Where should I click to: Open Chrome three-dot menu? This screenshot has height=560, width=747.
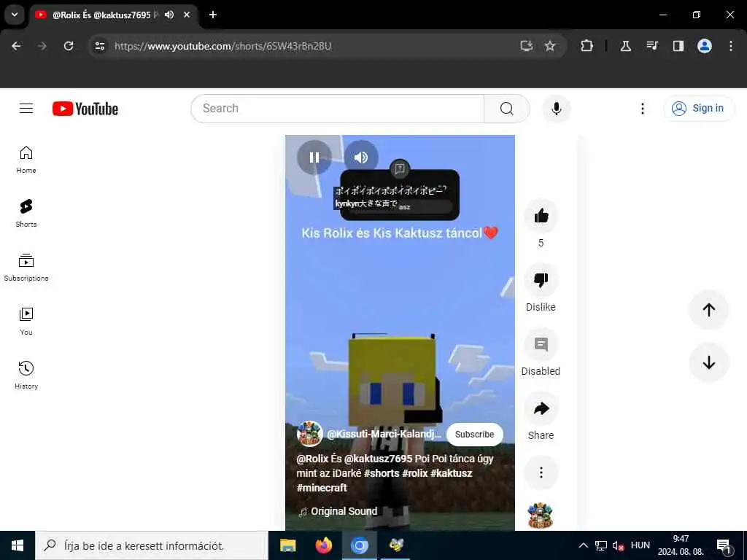(x=731, y=46)
